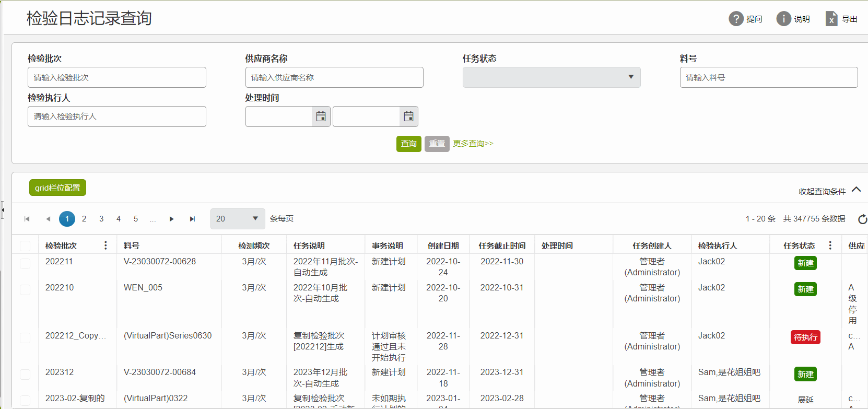Refresh the grid data
Viewport: 868px width, 409px height.
coord(862,219)
